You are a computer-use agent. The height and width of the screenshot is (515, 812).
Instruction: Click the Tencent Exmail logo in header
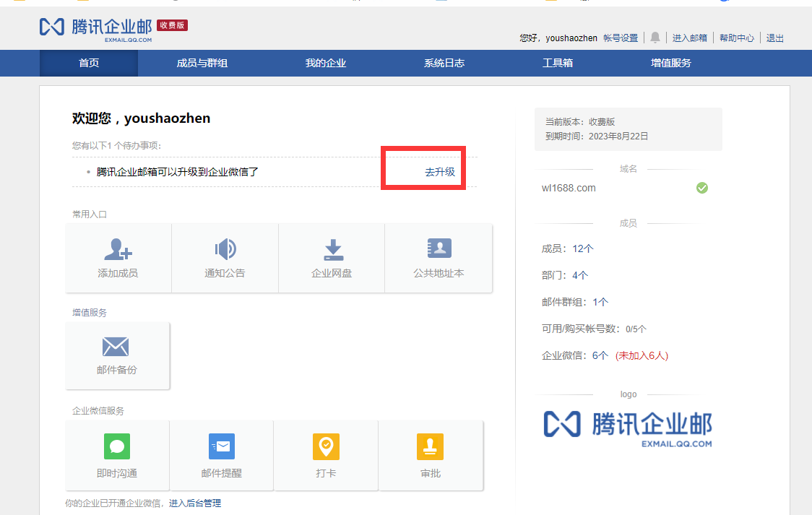[x=96, y=29]
